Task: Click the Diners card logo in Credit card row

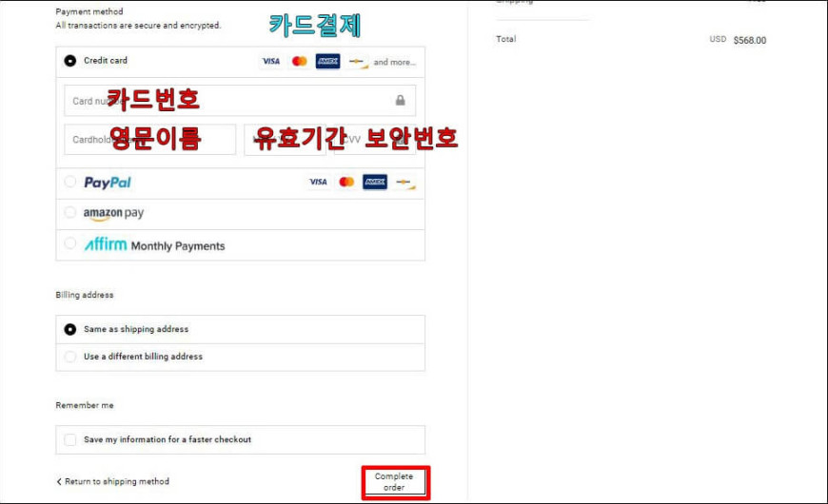Action: (x=358, y=62)
